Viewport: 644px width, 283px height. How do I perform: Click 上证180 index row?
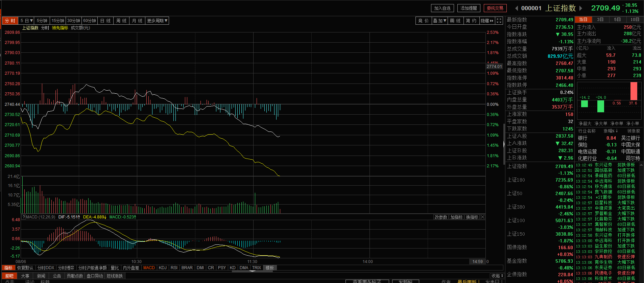[x=540, y=183]
